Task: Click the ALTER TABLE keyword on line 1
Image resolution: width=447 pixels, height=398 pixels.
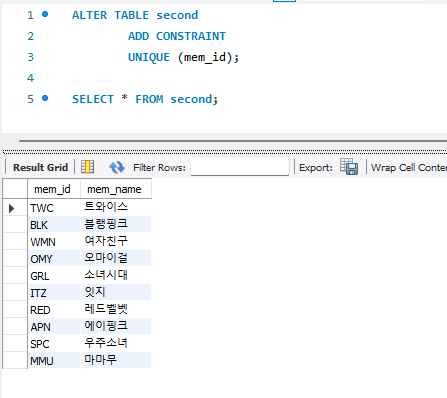Action: (x=110, y=15)
